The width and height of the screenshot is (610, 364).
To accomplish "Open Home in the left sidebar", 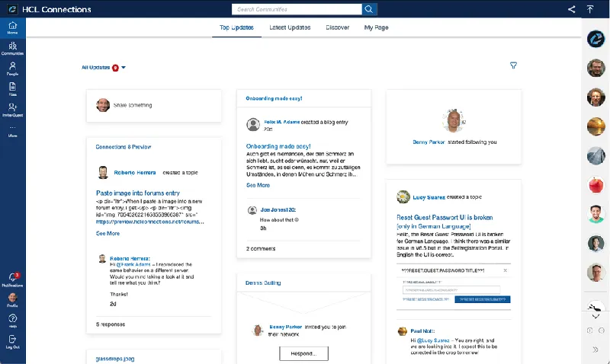I will pyautogui.click(x=12, y=27).
